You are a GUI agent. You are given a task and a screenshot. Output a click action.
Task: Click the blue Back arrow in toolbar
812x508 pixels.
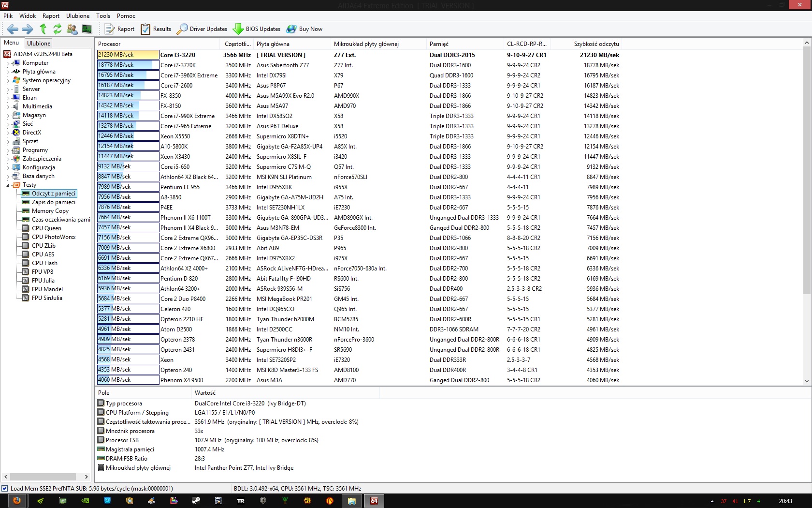(13, 29)
